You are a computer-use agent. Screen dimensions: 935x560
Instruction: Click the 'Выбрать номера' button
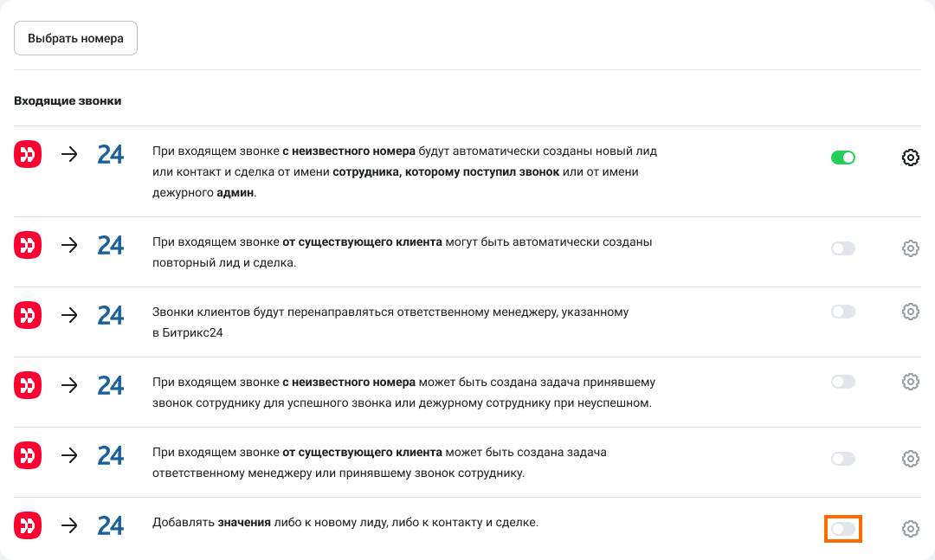(75, 38)
